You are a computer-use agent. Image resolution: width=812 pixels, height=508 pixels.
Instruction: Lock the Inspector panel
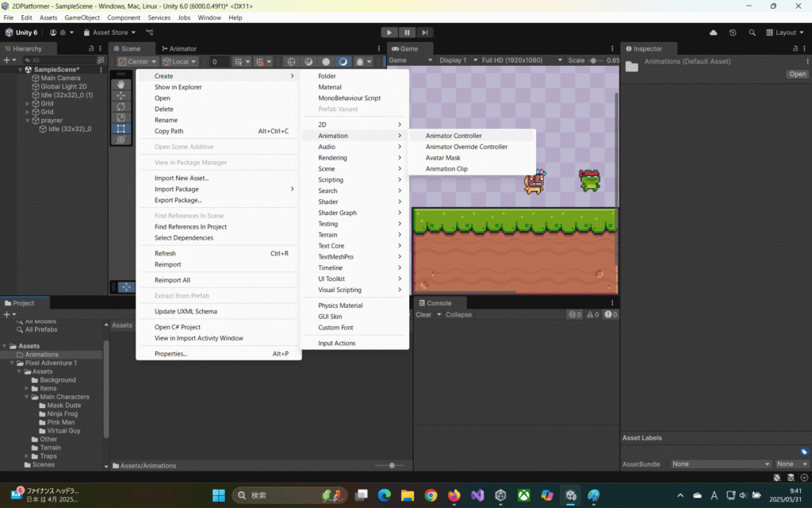point(795,48)
